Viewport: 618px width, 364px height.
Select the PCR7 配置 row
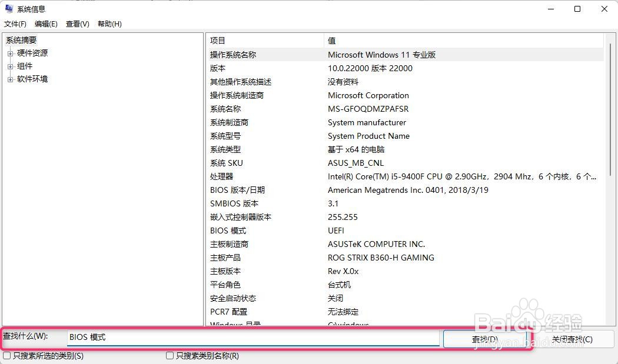tap(405, 312)
